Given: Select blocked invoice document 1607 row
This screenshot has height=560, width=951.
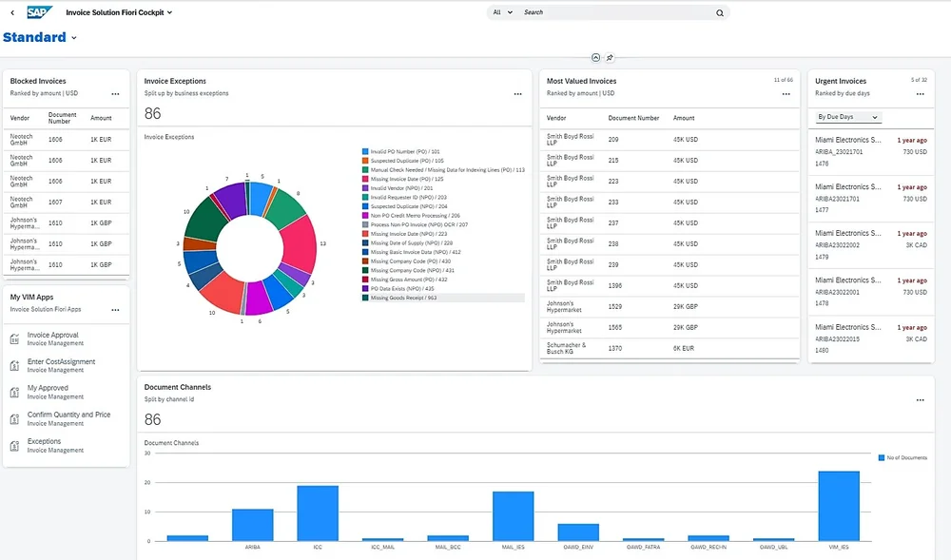Looking at the screenshot, I should pos(67,202).
